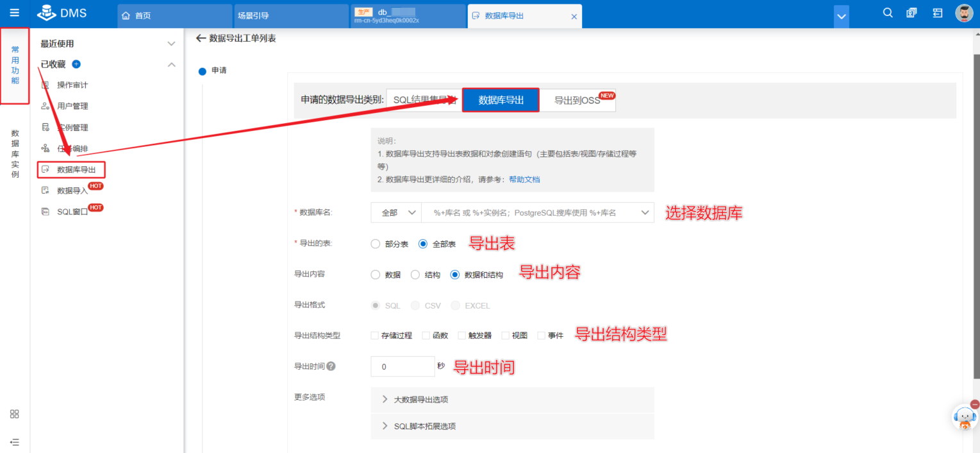Select 数据和结构 radio option
The image size is (980, 453).
tap(455, 275)
